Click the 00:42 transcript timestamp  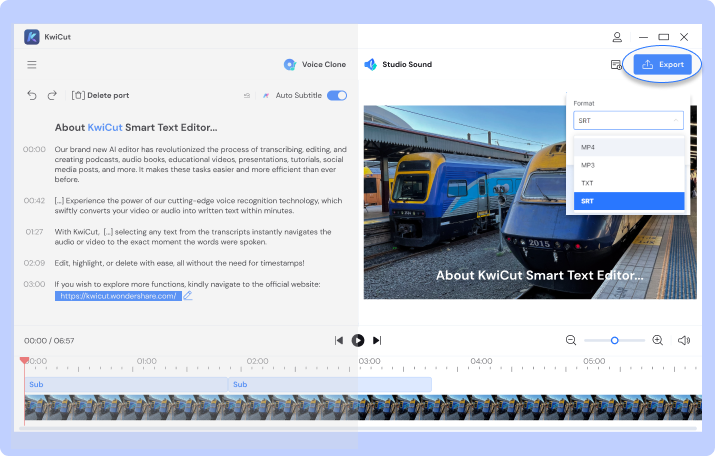coord(34,201)
